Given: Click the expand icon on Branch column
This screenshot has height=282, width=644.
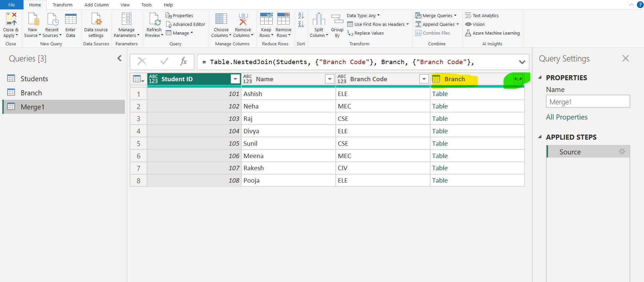Looking at the screenshot, I should (x=518, y=79).
